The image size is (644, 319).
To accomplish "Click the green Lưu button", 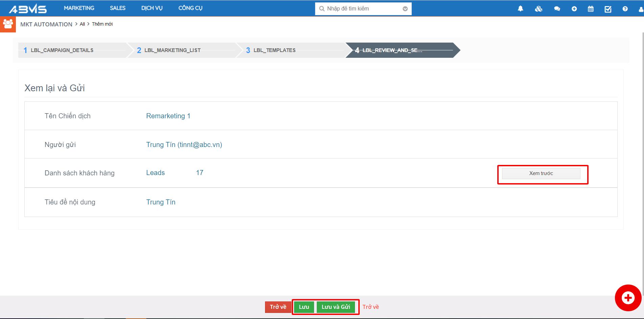I will 304,307.
